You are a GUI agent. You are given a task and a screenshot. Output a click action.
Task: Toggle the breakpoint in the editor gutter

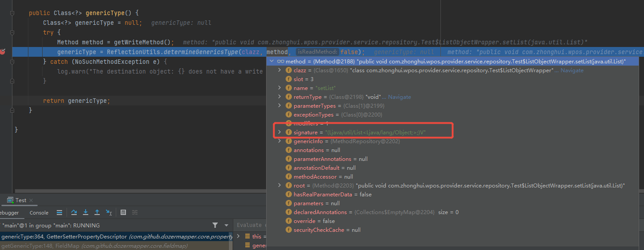pos(3,52)
